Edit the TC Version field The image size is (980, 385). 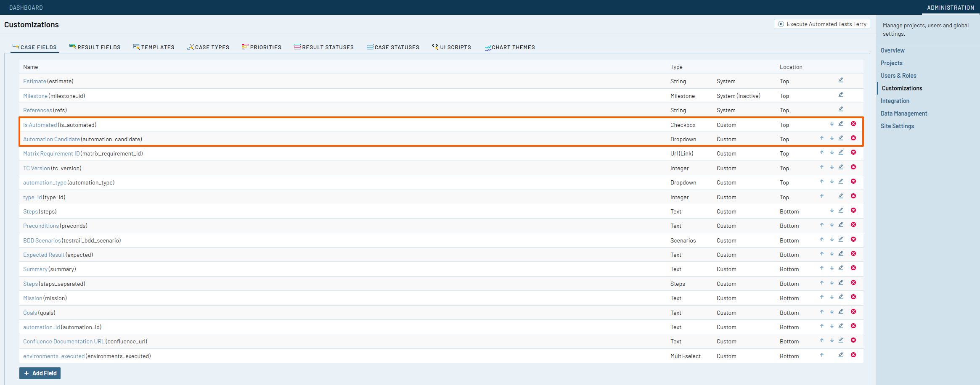(x=841, y=167)
